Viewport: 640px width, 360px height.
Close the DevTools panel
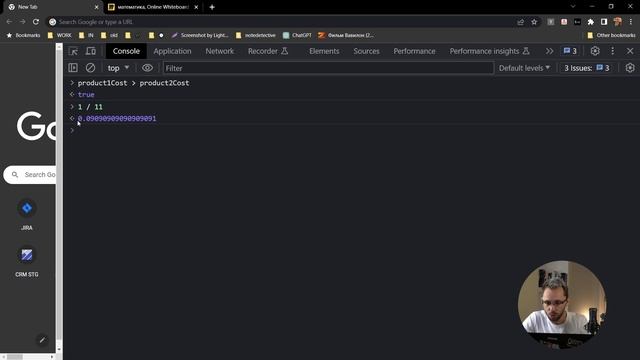tap(630, 51)
